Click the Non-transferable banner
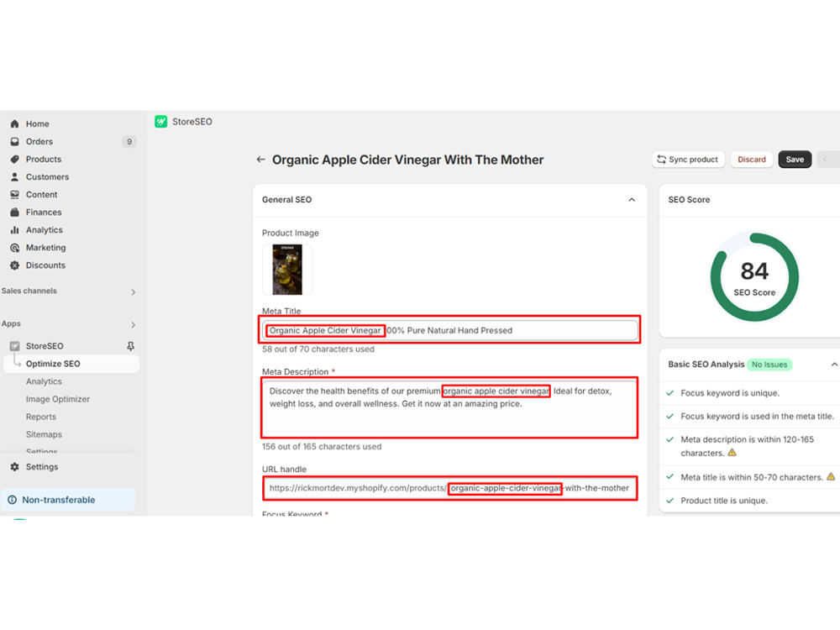This screenshot has width=840, height=630. (x=69, y=500)
